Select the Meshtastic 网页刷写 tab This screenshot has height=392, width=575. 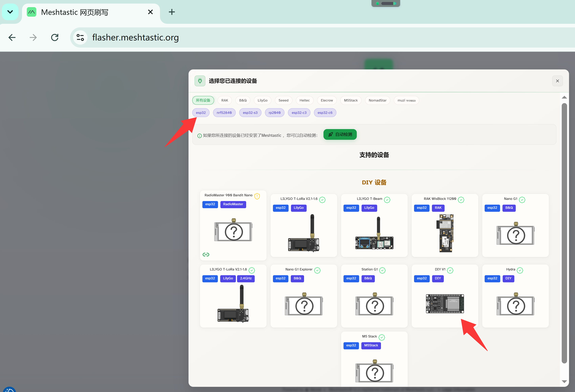coord(91,12)
